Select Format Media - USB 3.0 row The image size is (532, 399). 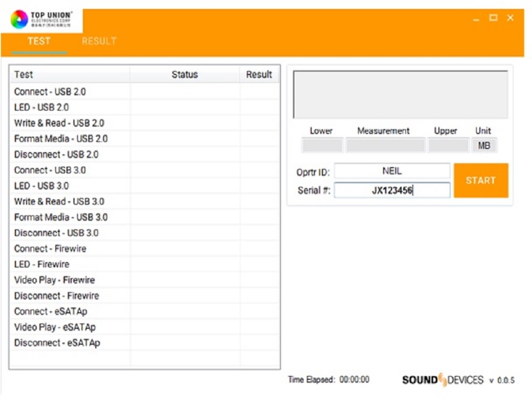coord(145,217)
